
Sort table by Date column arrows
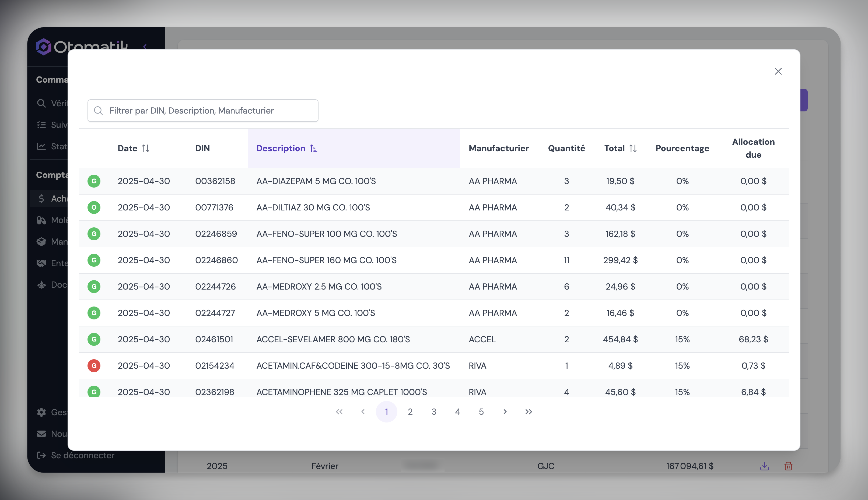coord(146,148)
